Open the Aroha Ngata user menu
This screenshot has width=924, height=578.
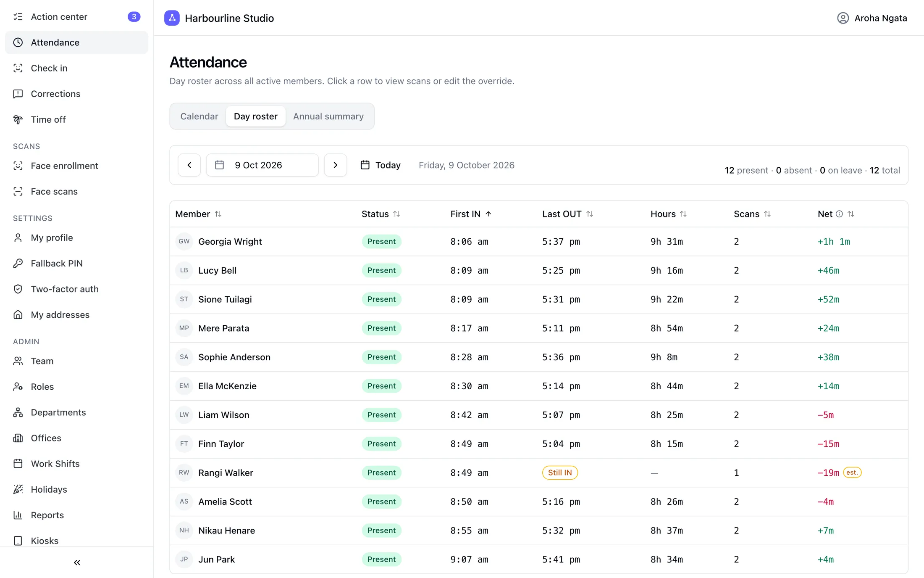pyautogui.click(x=872, y=18)
